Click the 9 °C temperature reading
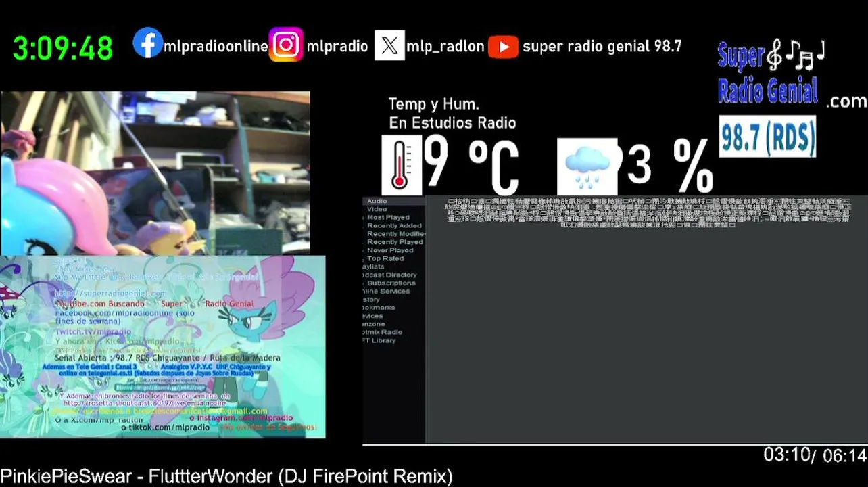The height and width of the screenshot is (487, 868). [472, 164]
